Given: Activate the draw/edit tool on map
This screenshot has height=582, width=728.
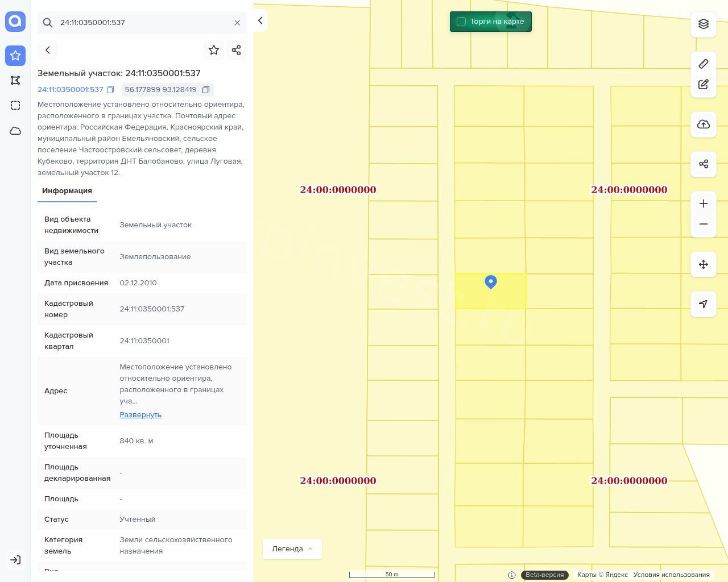Looking at the screenshot, I should [704, 84].
